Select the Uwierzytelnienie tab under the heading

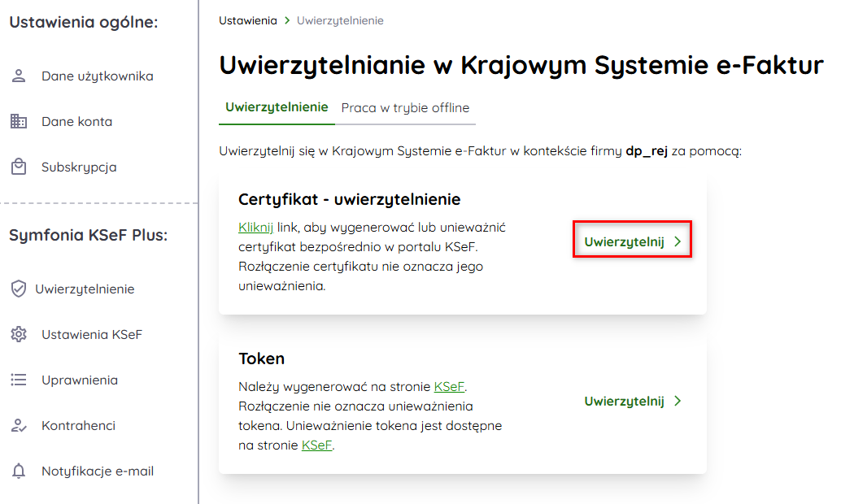pos(277,107)
